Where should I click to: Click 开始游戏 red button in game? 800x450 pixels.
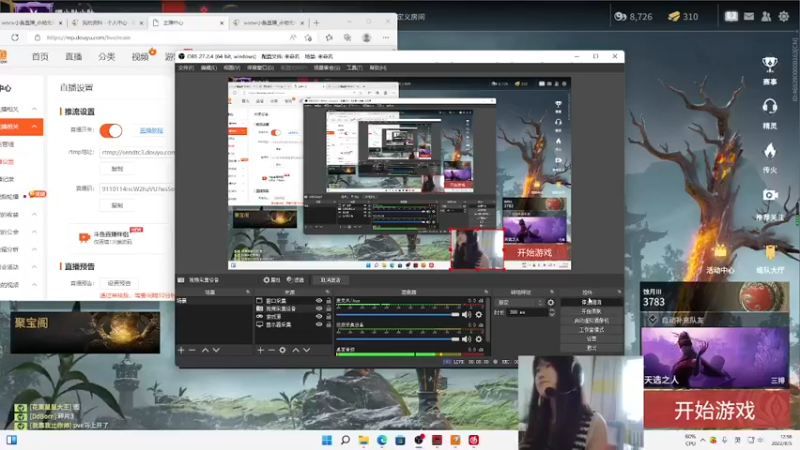click(x=715, y=410)
